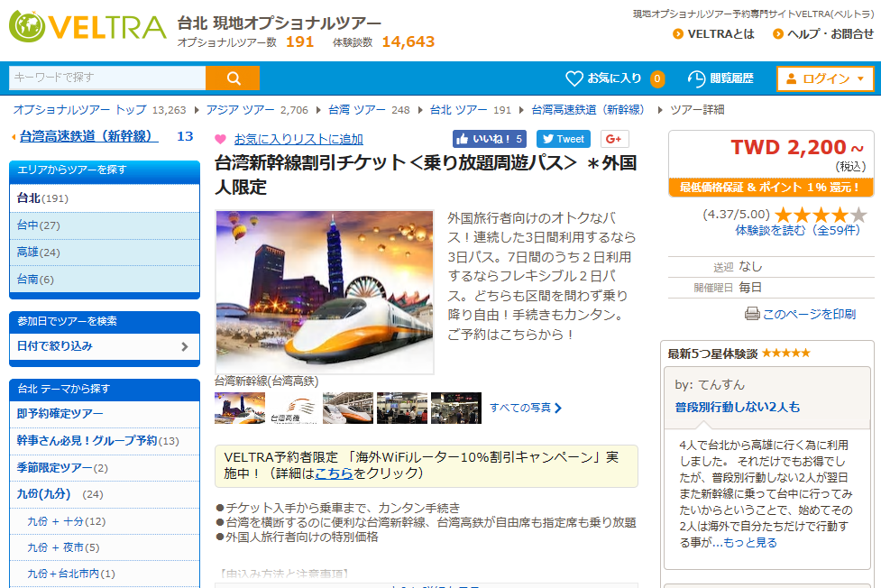Click the pink heart by お気に入りリストに追加
The width and height of the screenshot is (881, 588).
pos(220,139)
